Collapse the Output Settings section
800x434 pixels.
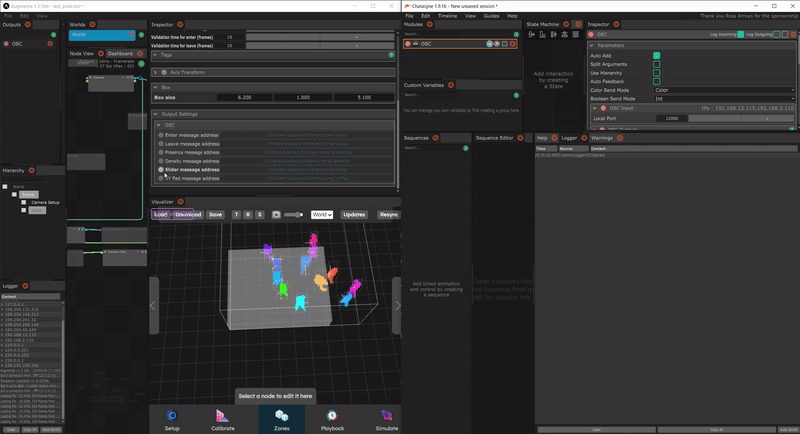pyautogui.click(x=157, y=114)
